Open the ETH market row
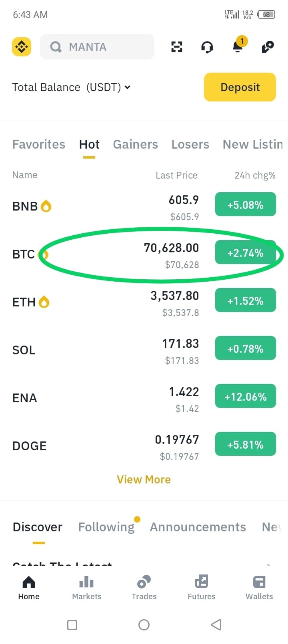Viewport: 288px width, 644px height. pos(144,302)
